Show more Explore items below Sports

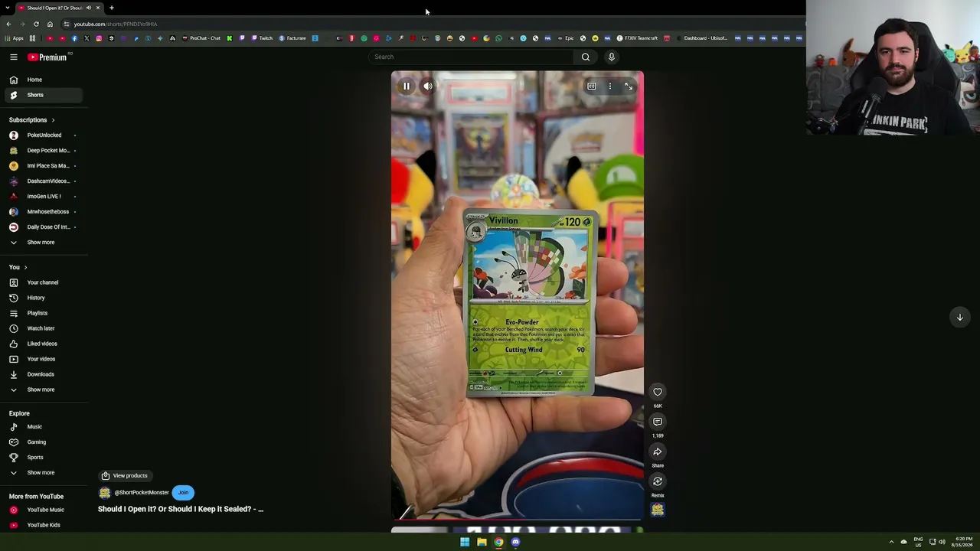[x=44, y=472]
